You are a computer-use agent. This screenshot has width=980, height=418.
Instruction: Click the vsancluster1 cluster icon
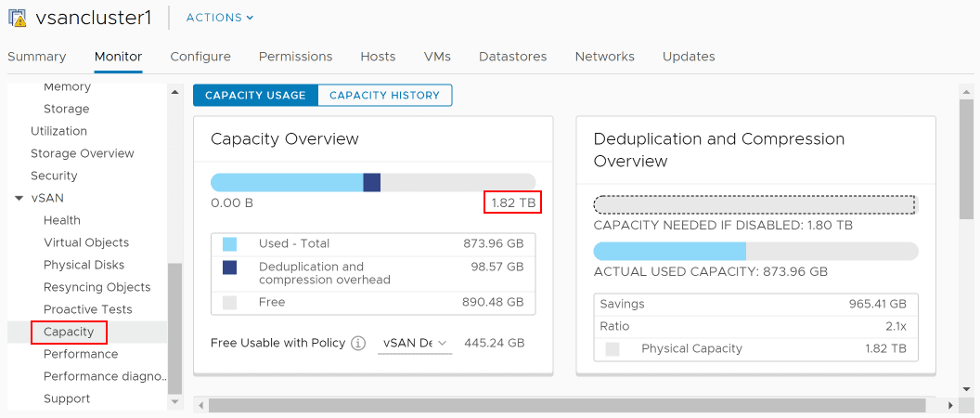click(x=18, y=17)
